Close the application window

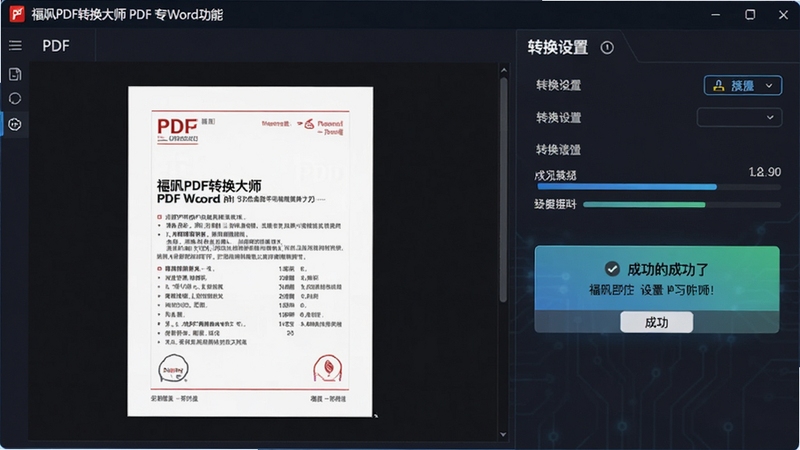(x=784, y=14)
